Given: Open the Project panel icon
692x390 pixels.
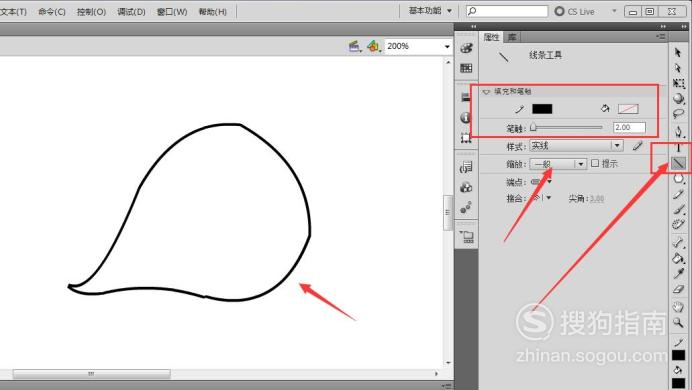Looking at the screenshot, I should pyautogui.click(x=467, y=237).
